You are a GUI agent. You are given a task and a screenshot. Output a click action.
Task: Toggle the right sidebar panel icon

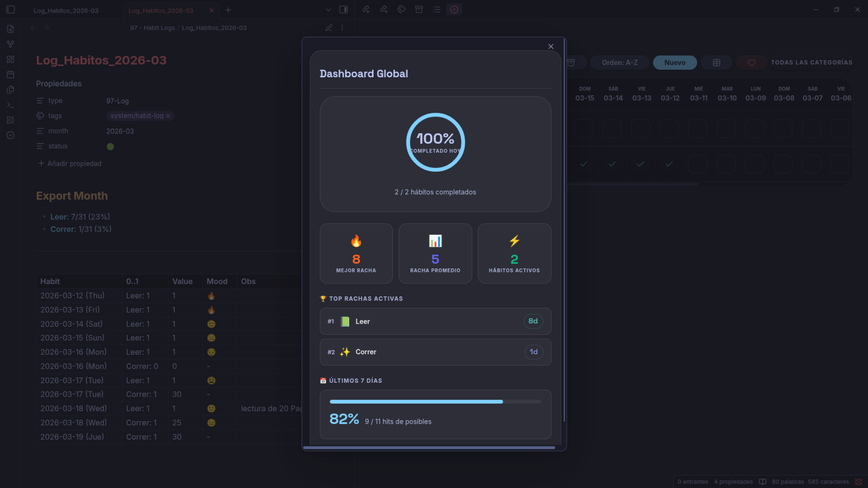click(344, 9)
